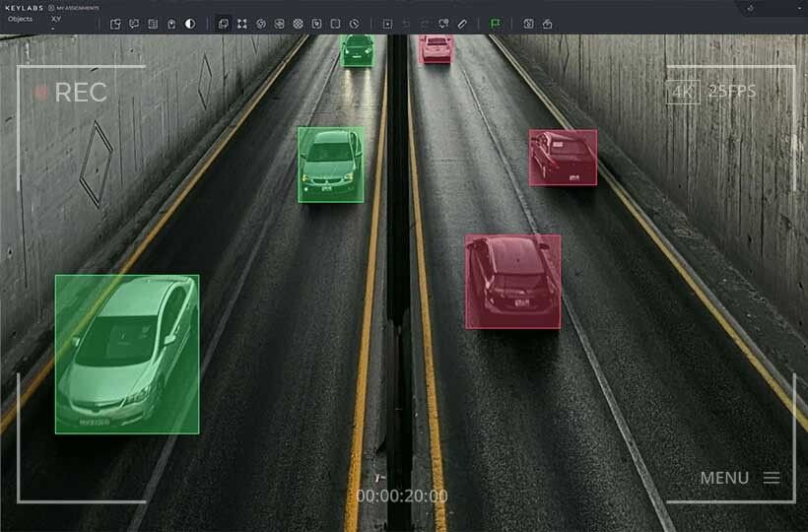Select the bounding box tool
This screenshot has height=532, width=808.
click(x=224, y=24)
